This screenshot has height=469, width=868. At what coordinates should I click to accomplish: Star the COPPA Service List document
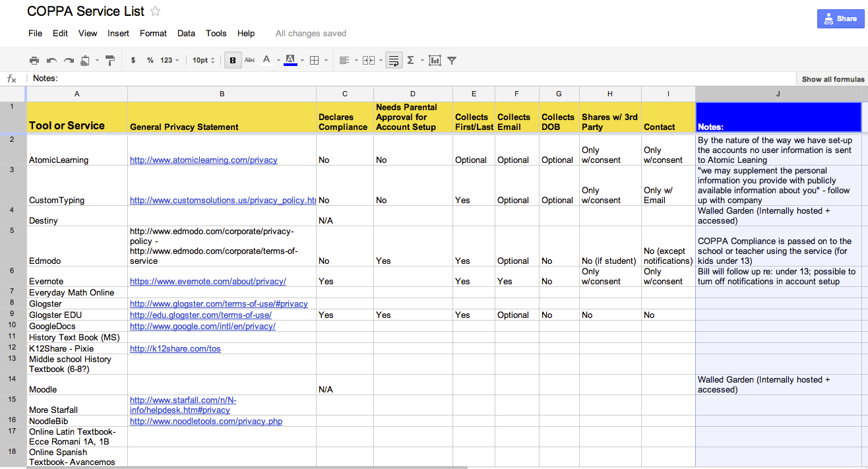click(x=156, y=11)
